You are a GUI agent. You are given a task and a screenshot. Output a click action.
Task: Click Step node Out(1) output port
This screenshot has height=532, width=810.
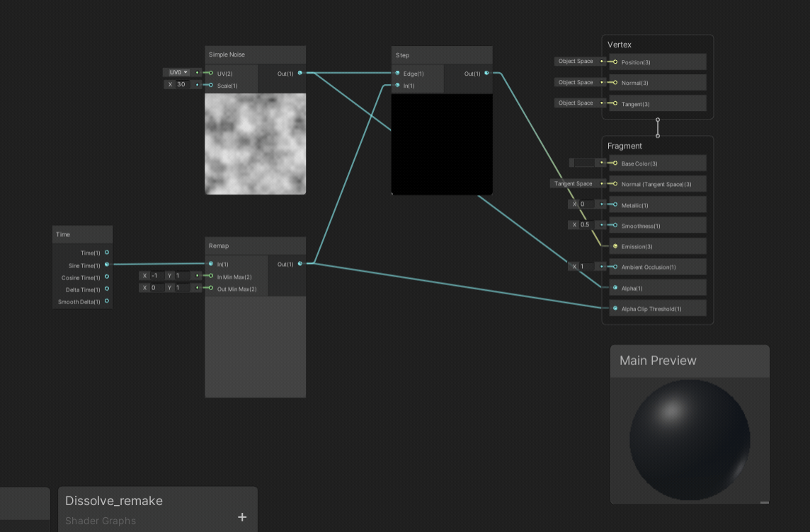pos(486,73)
